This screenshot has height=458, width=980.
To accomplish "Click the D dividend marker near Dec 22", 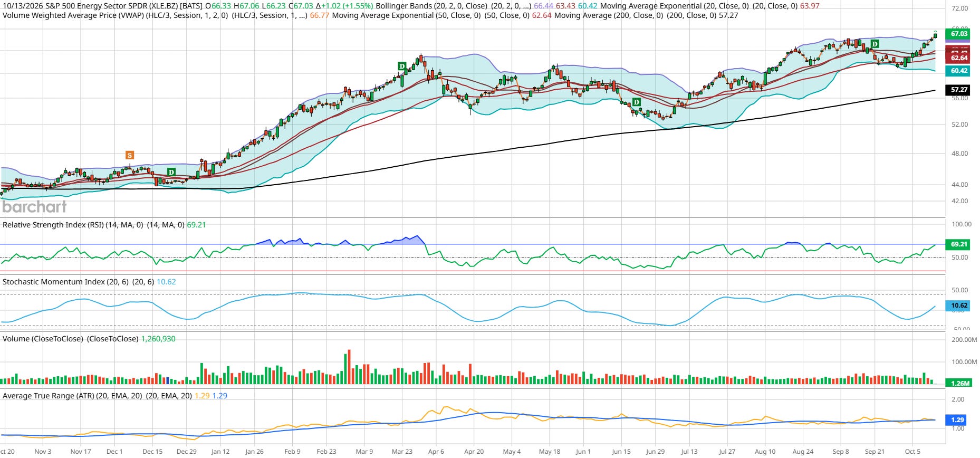I will 171,172.
